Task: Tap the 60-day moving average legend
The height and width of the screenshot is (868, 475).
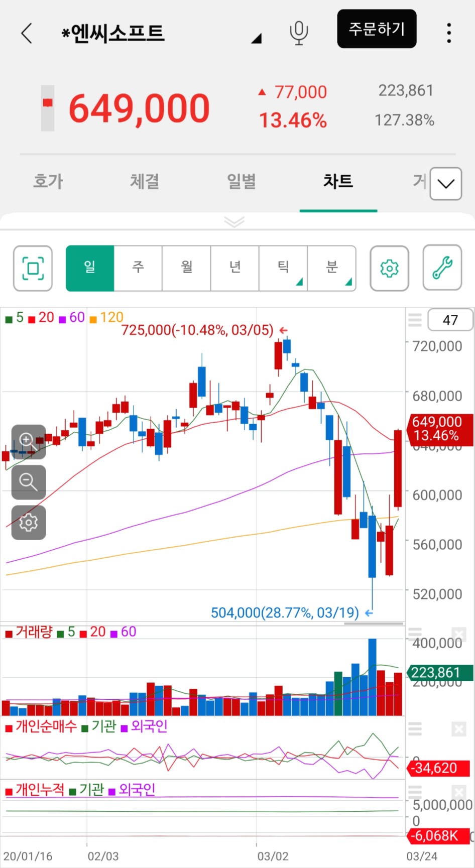Action: [72, 317]
